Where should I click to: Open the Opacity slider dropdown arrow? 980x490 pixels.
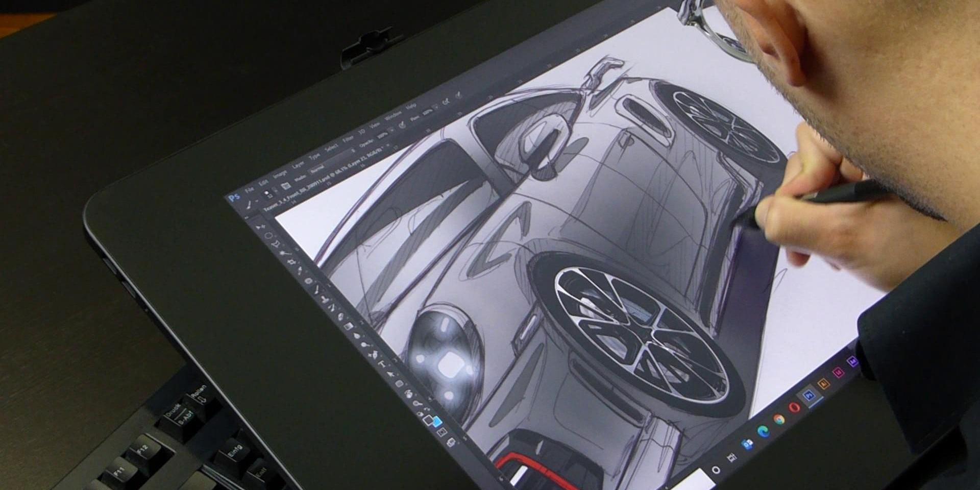pyautogui.click(x=392, y=130)
